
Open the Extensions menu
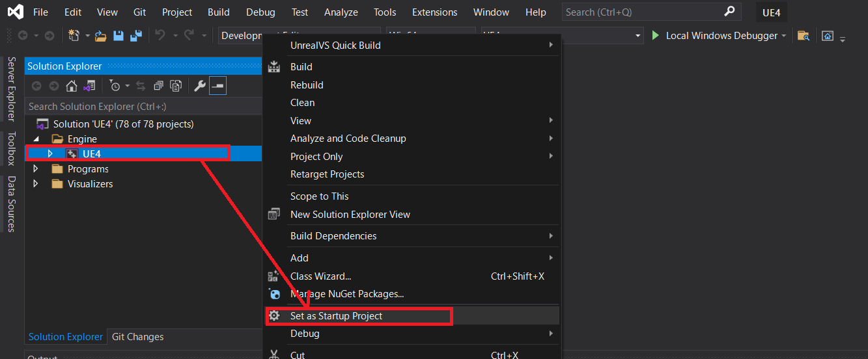pos(434,12)
